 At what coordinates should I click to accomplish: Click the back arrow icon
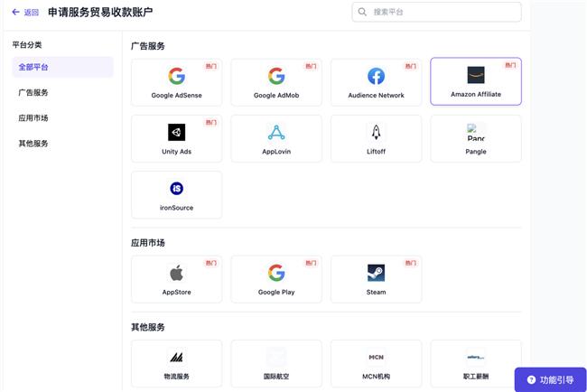click(15, 12)
